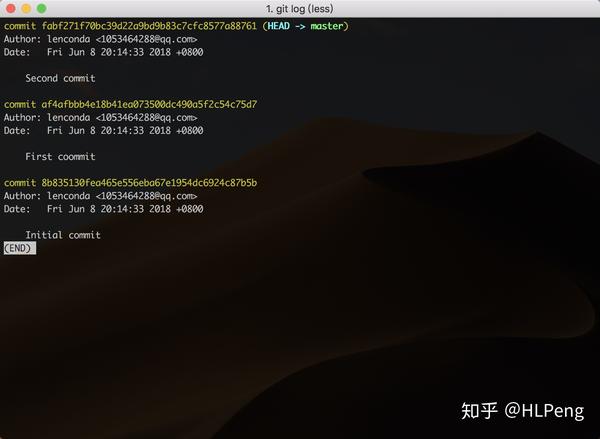The height and width of the screenshot is (439, 600).
Task: Click the master branch label
Action: pos(327,26)
